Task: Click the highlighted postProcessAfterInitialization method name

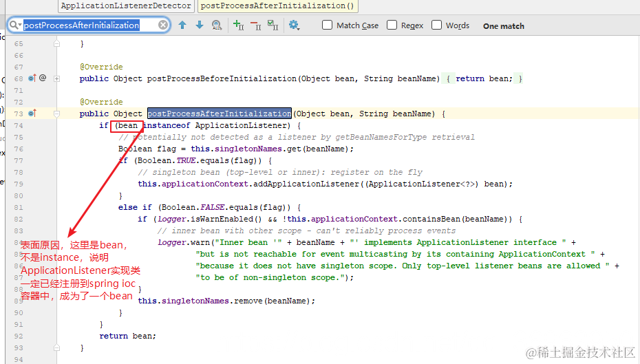Action: click(220, 114)
